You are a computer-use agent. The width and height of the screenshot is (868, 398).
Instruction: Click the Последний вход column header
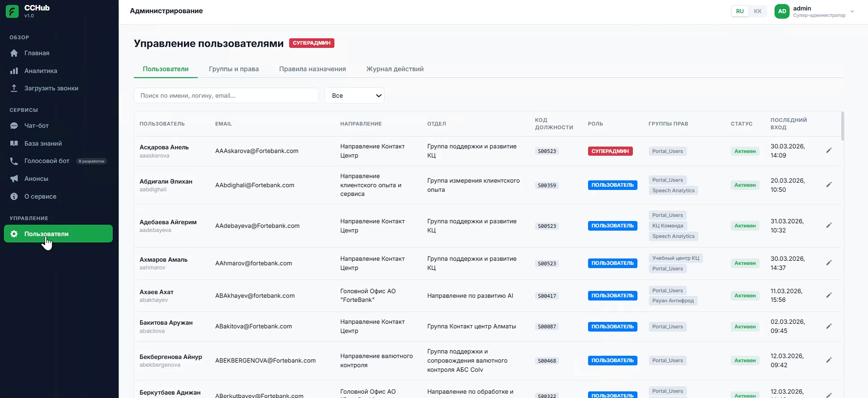pyautogui.click(x=789, y=124)
